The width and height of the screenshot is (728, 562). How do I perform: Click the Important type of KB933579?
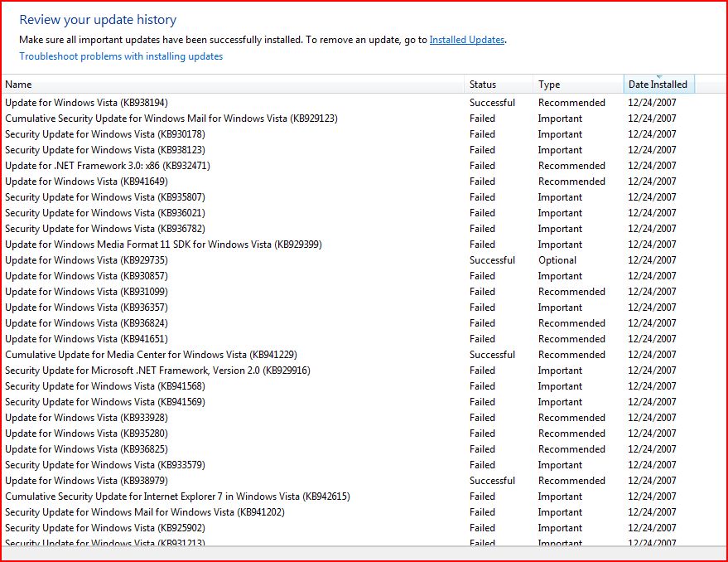pyautogui.click(x=560, y=465)
